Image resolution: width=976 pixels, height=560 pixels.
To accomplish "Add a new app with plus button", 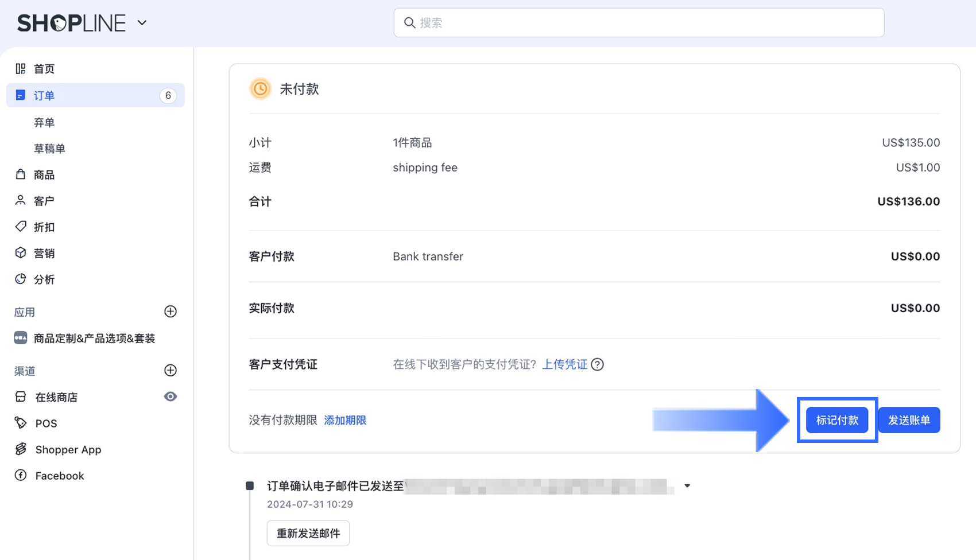I will pyautogui.click(x=171, y=312).
